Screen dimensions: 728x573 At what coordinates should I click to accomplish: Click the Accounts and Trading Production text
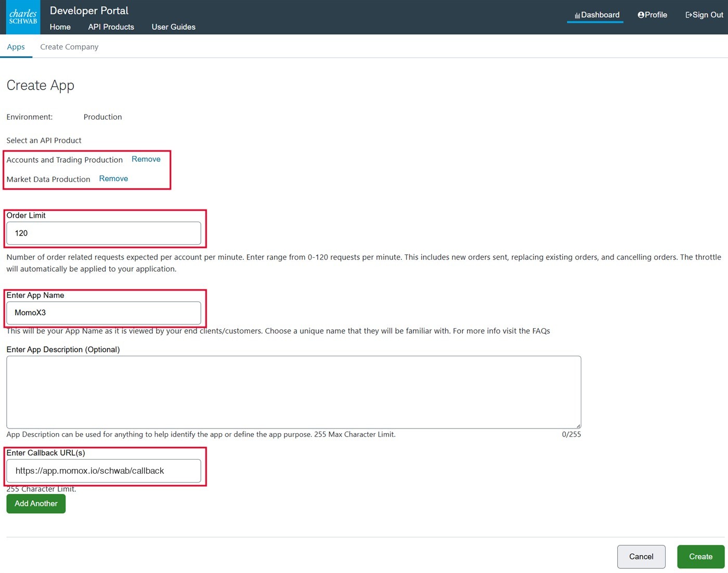coord(64,160)
